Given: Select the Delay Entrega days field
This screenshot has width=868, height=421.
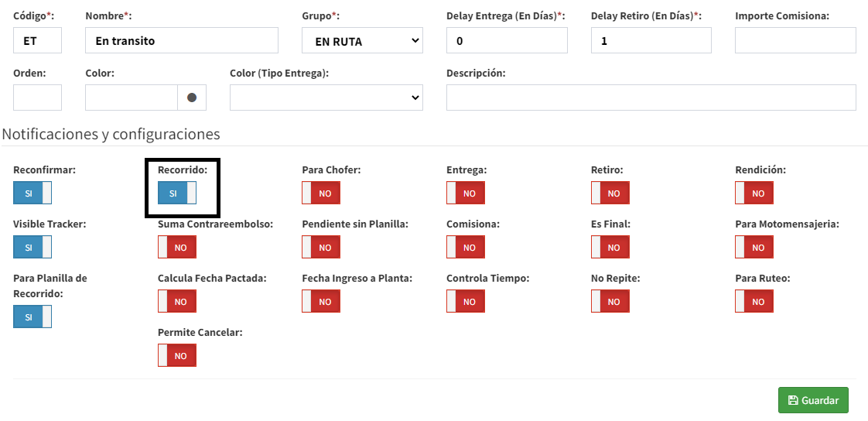Looking at the screenshot, I should point(507,40).
